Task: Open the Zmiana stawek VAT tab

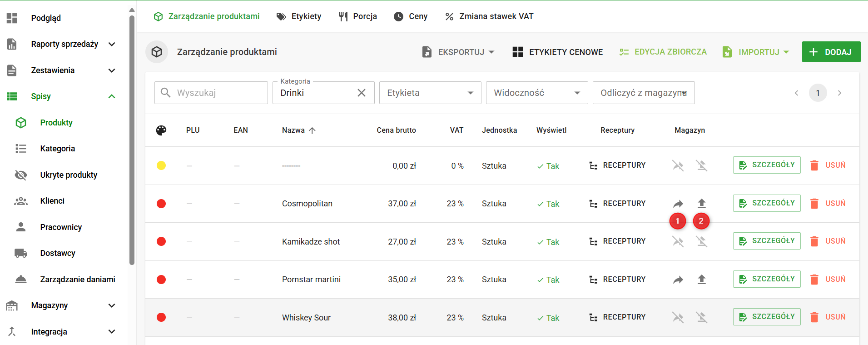Action: [489, 16]
